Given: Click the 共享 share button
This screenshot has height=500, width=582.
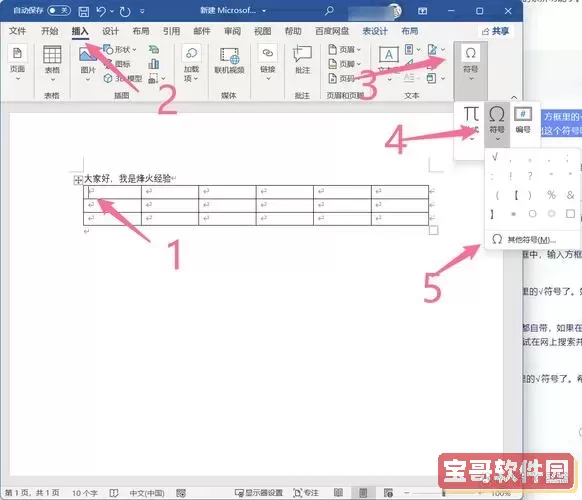Looking at the screenshot, I should pos(496,31).
